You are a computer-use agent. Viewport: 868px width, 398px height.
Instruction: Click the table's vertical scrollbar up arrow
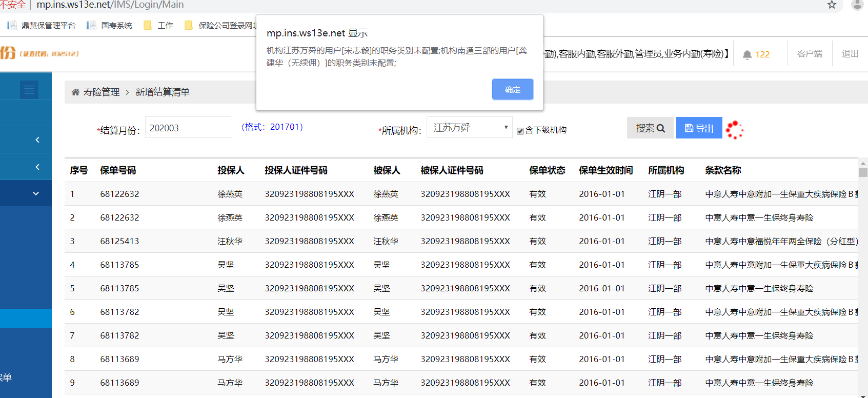coord(863,163)
